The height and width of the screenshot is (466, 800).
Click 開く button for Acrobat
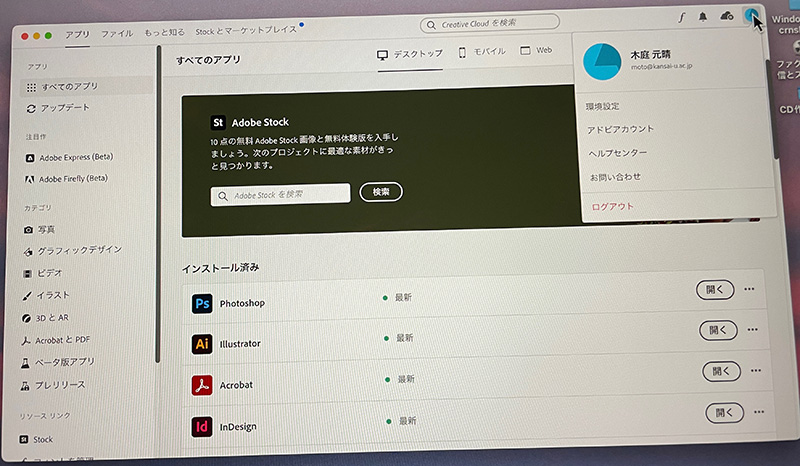[721, 371]
